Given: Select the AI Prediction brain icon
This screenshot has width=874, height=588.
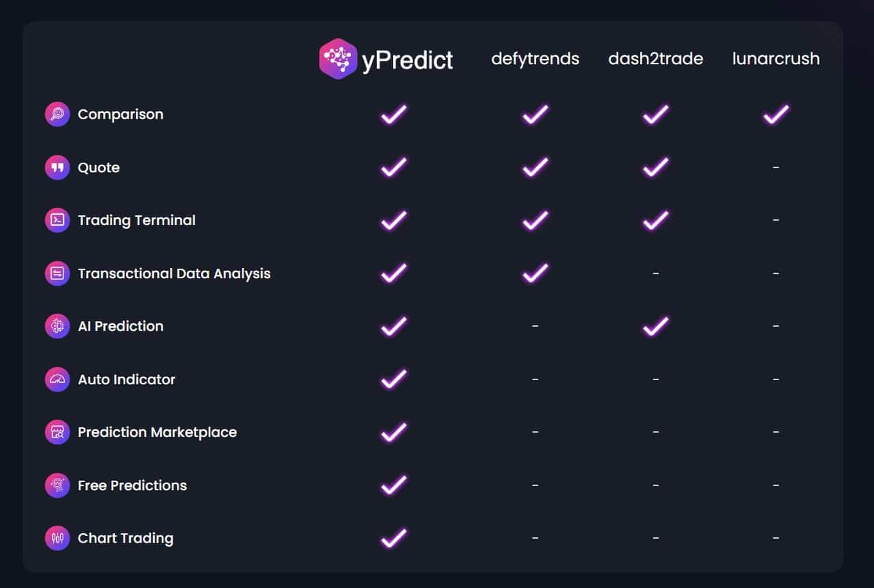Looking at the screenshot, I should pos(57,326).
